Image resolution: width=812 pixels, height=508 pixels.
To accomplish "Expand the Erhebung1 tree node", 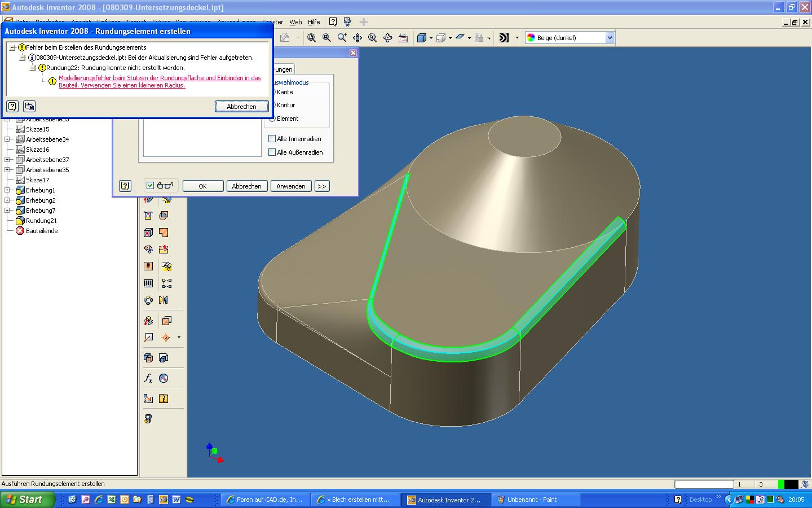I will pos(7,190).
